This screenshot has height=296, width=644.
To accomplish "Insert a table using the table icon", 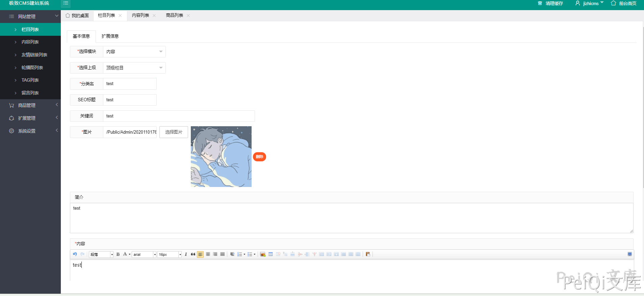I will point(271,254).
